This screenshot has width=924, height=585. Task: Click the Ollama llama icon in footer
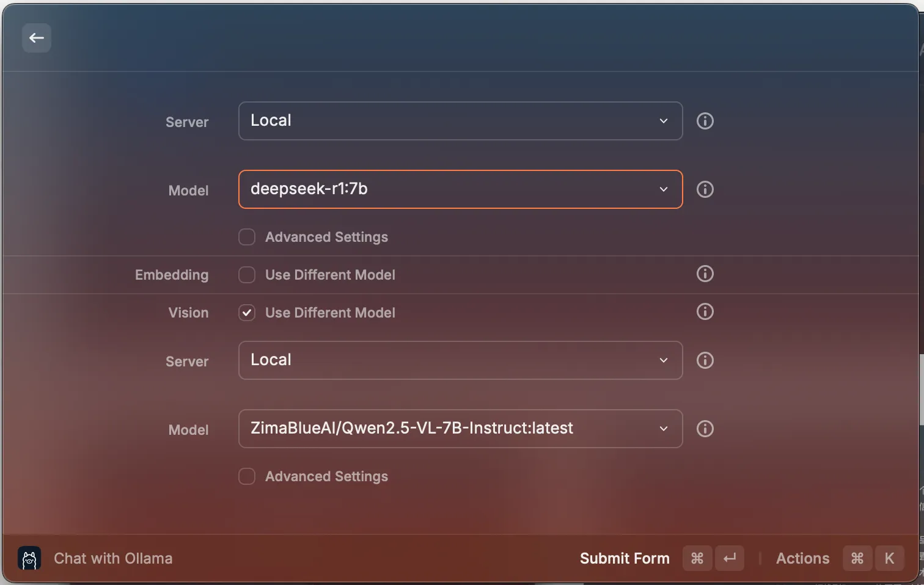[x=29, y=558]
